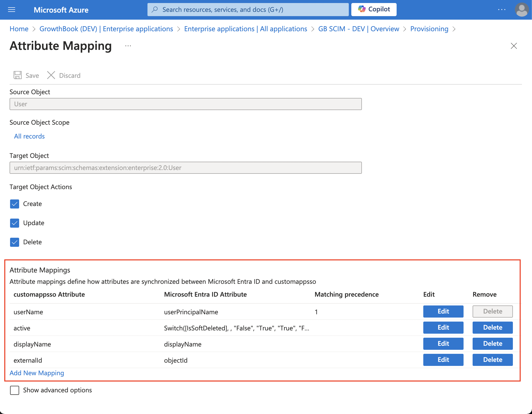Delete the externalId mapping
The width and height of the screenshot is (532, 414).
492,360
